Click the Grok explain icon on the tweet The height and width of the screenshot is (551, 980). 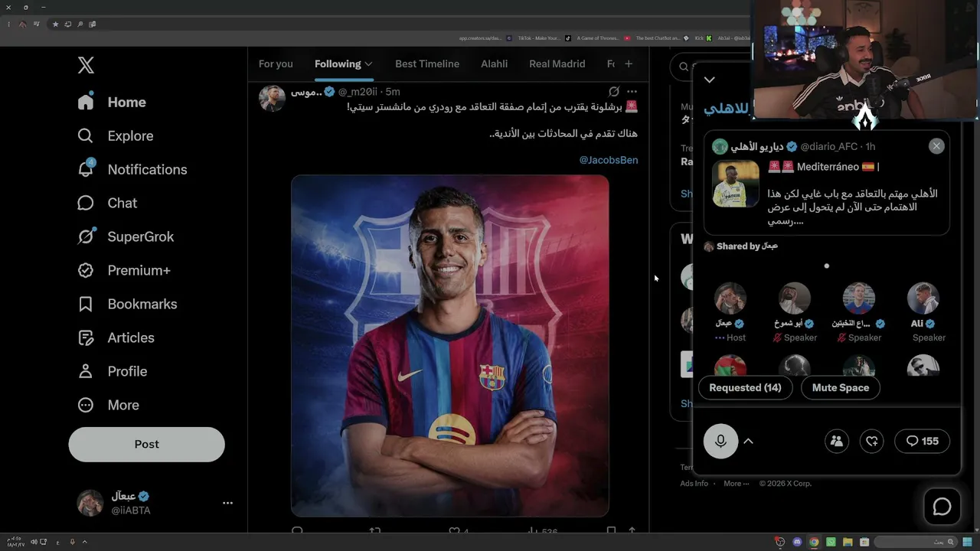(613, 91)
